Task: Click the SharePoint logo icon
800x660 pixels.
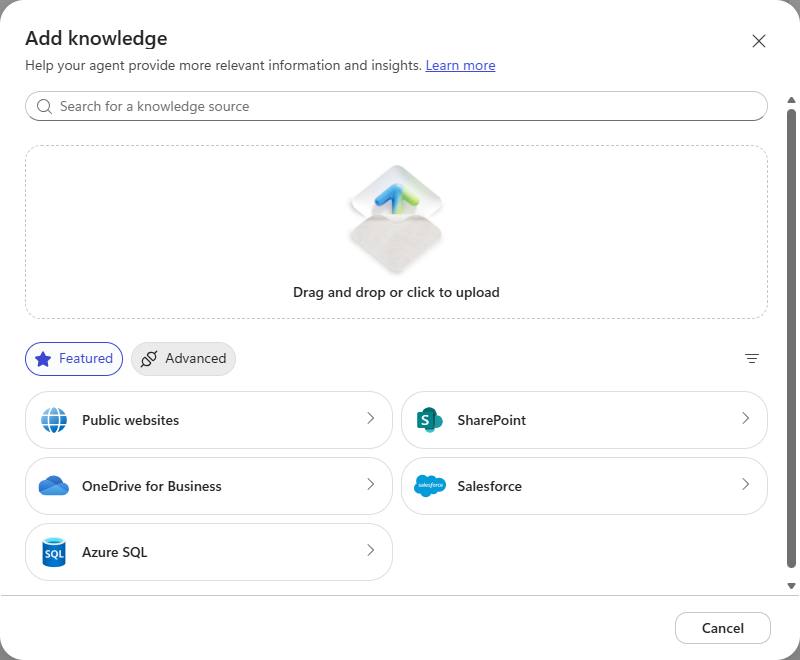Action: click(430, 420)
